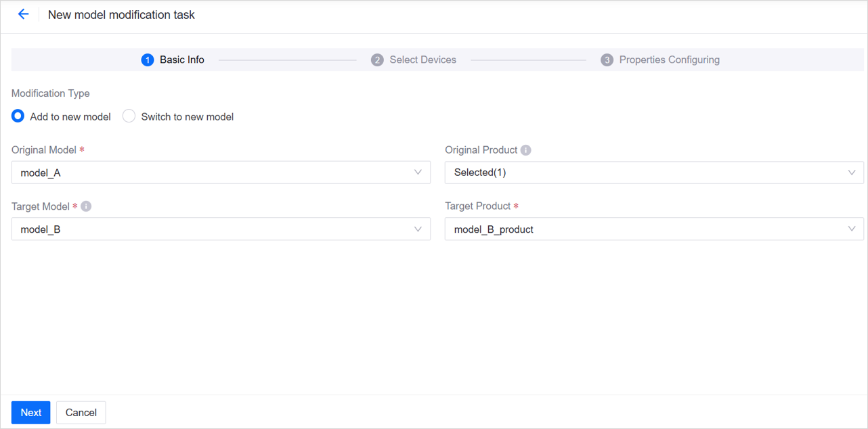Select the step 1 circle icon
Screen dimensions: 868x429
148,60
